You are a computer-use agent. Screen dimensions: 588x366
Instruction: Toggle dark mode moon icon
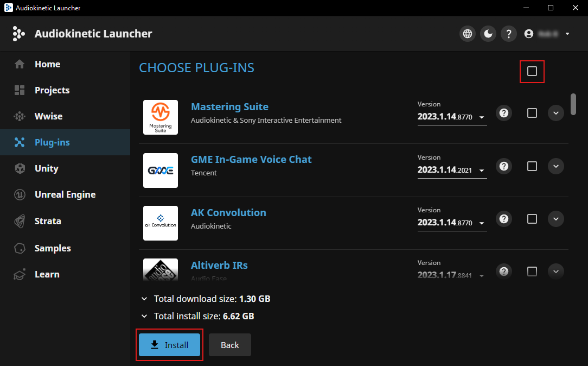(488, 34)
